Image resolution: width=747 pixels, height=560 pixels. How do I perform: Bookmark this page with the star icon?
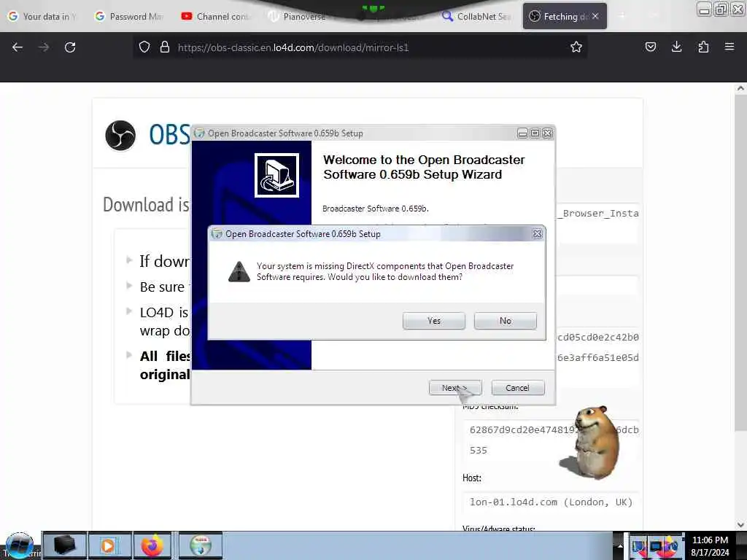pyautogui.click(x=576, y=47)
